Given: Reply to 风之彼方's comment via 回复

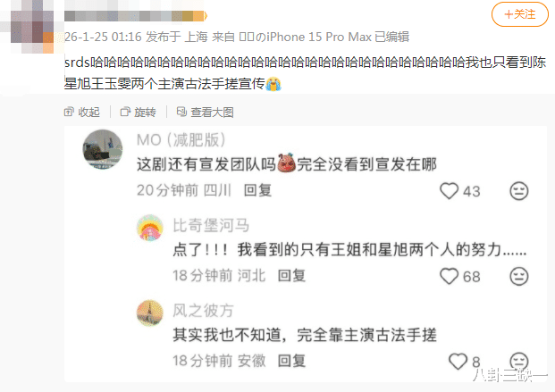Looking at the screenshot, I should pyautogui.click(x=291, y=361).
